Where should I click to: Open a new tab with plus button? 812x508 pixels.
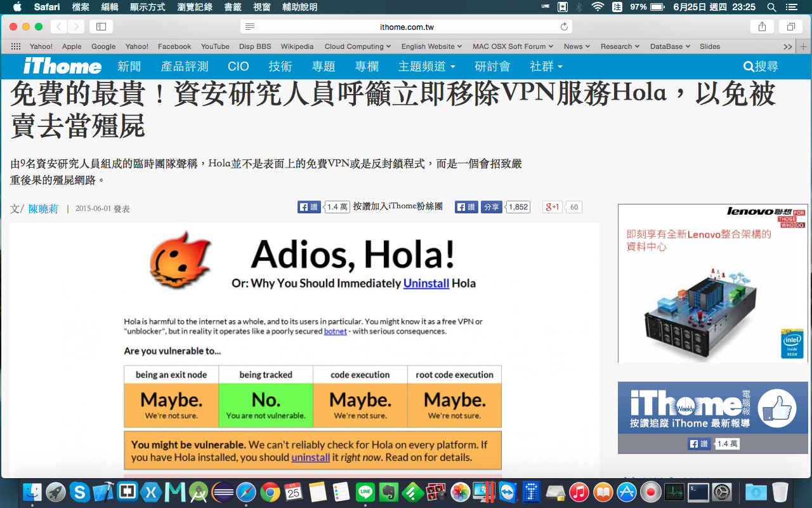tap(804, 46)
